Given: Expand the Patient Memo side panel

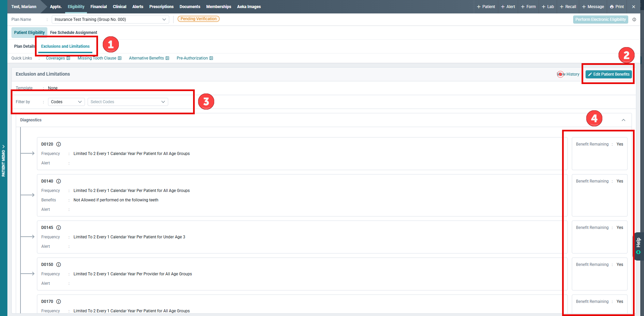Looking at the screenshot, I should pos(3,161).
